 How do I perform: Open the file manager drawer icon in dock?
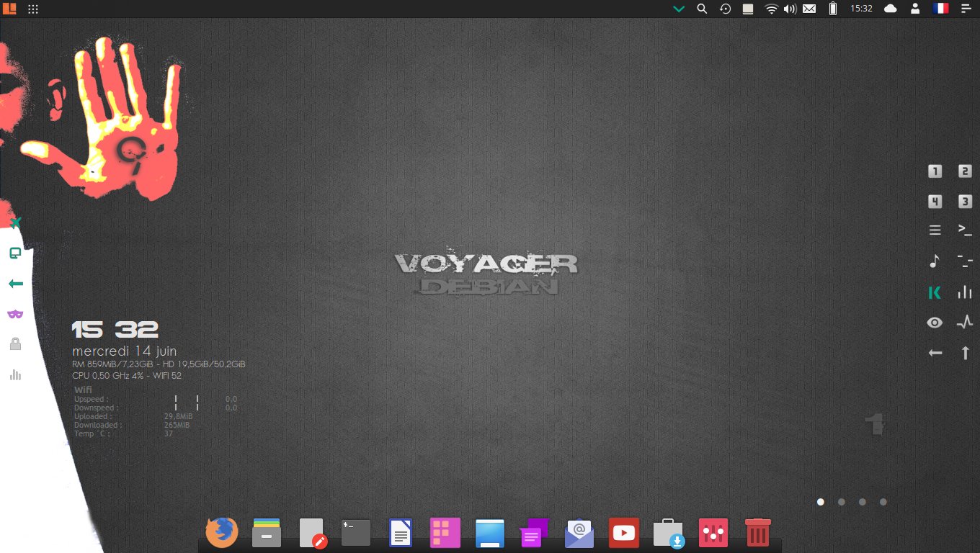tap(267, 533)
